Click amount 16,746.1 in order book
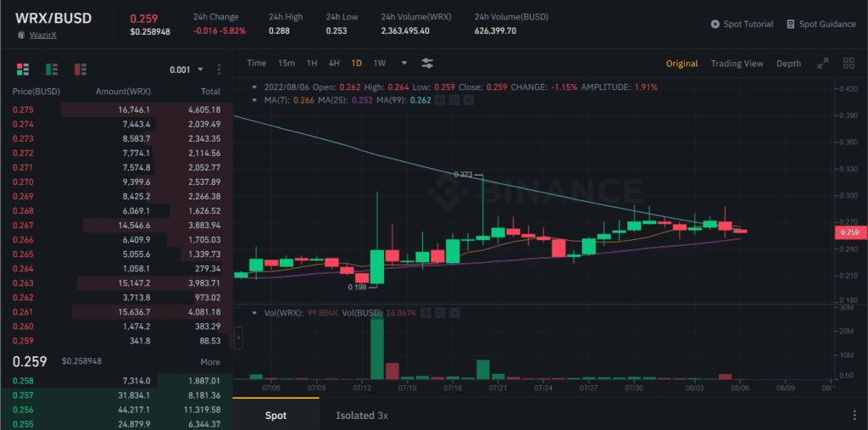 (x=133, y=109)
